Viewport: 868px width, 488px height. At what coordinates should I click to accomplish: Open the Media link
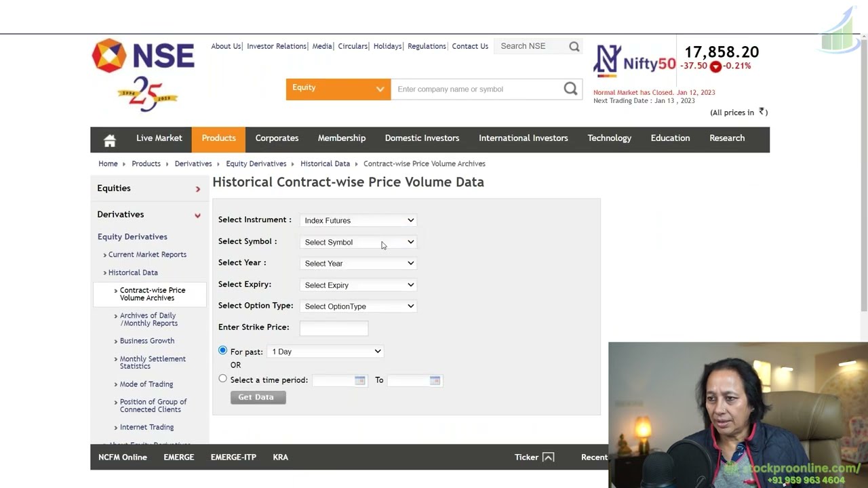click(x=322, y=46)
